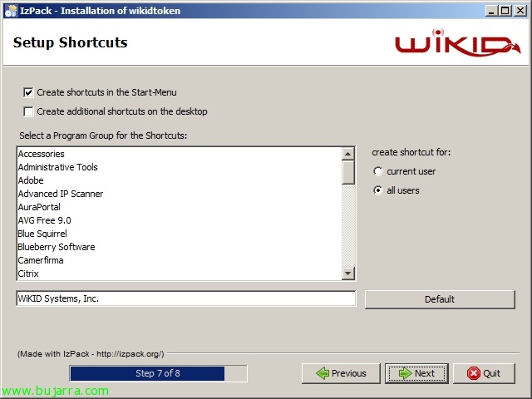Click the list scrollbar thumb

point(347,172)
